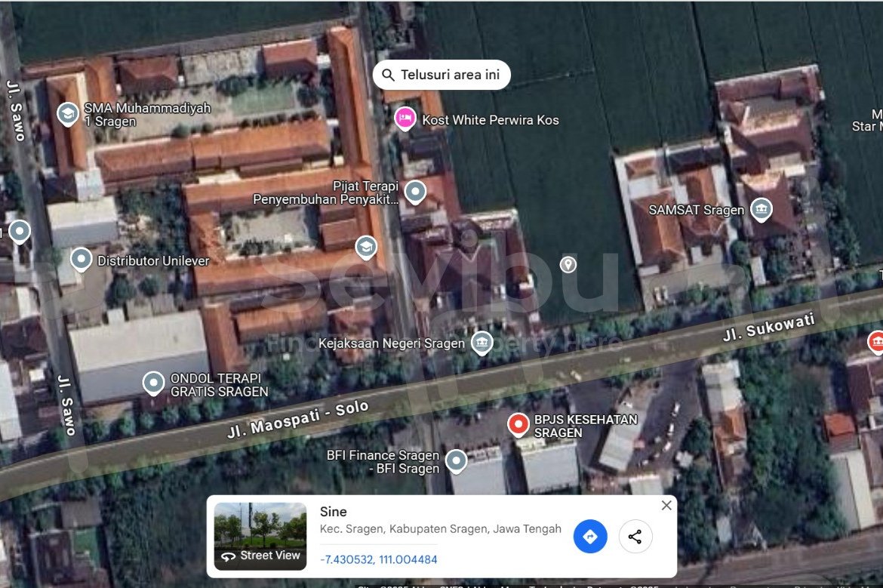Select the Kost White Perwira Kos text label
883x588 pixels.
click(x=491, y=120)
